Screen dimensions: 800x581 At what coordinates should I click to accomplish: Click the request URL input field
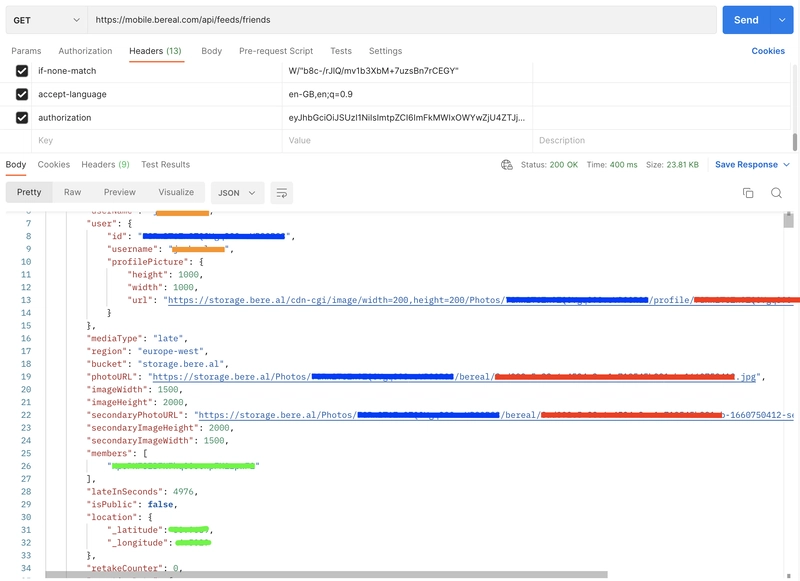point(402,20)
